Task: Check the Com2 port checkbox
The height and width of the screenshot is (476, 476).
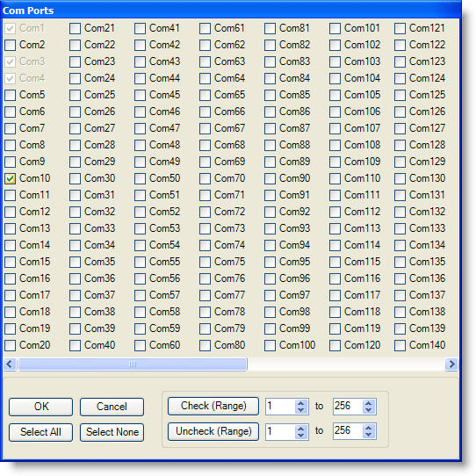Action: pyautogui.click(x=10, y=45)
